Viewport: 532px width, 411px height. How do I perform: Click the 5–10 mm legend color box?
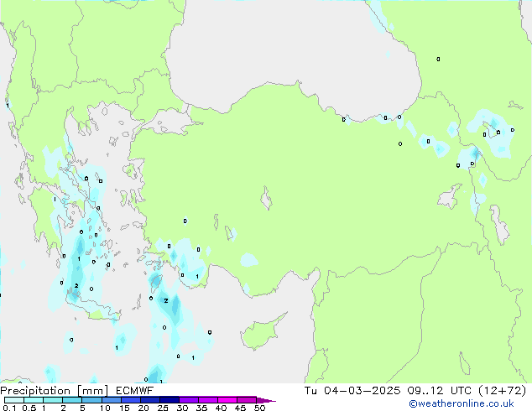91,400
